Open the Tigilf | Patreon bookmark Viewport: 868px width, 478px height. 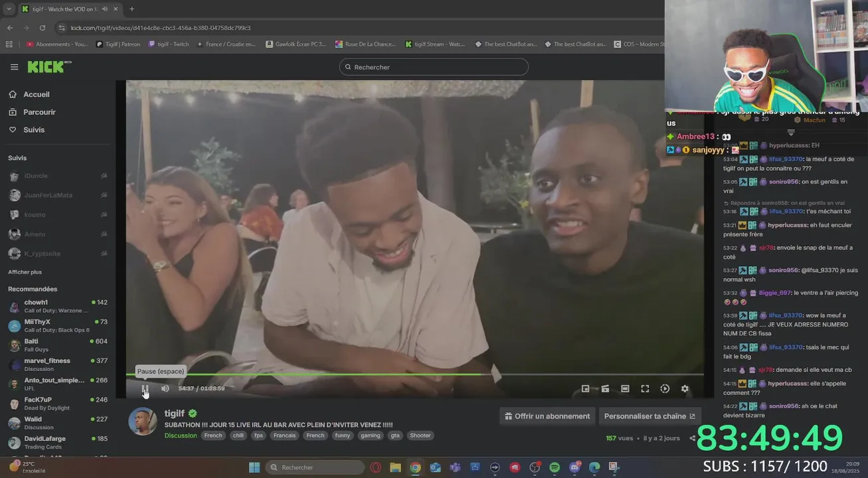click(x=118, y=44)
